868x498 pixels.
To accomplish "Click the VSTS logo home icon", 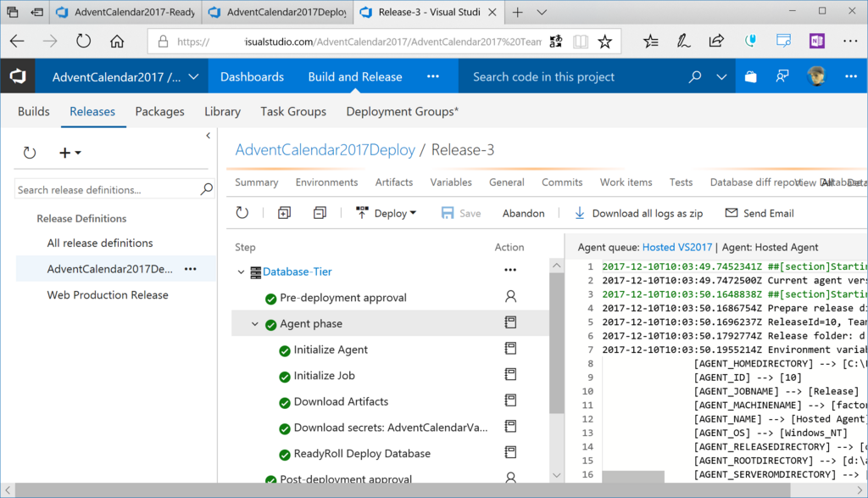I will (18, 76).
